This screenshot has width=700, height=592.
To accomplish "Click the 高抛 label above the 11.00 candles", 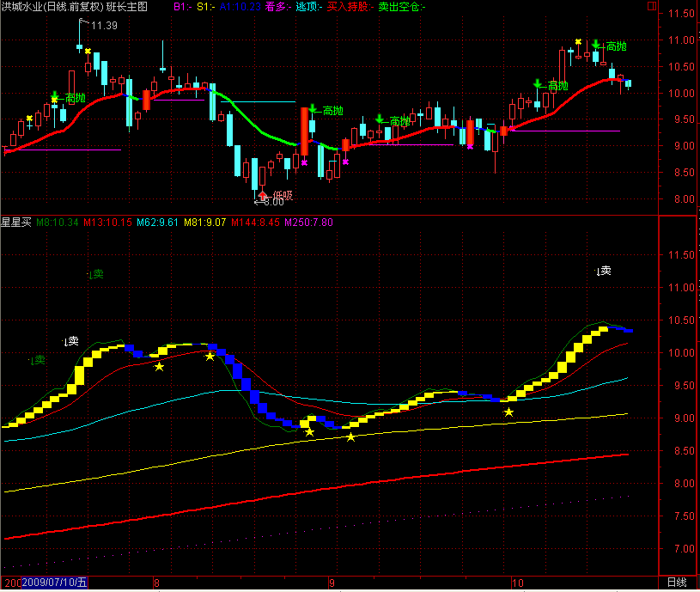I will pyautogui.click(x=617, y=46).
